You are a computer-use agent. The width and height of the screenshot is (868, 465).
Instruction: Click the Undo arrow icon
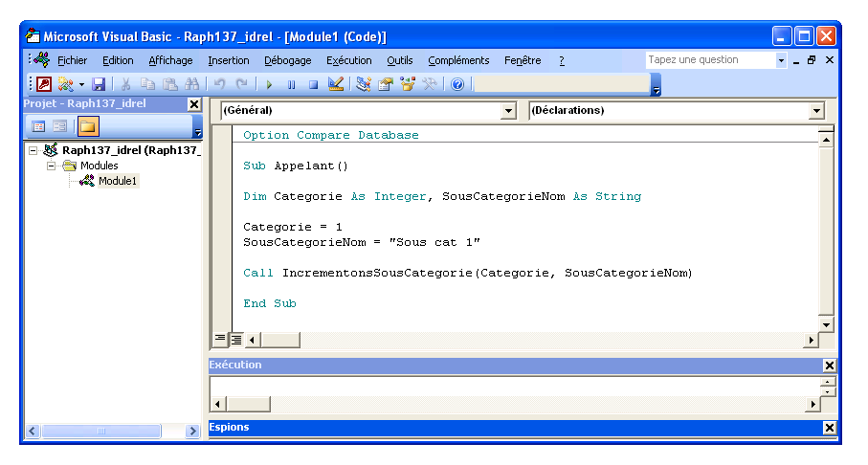tap(219, 84)
